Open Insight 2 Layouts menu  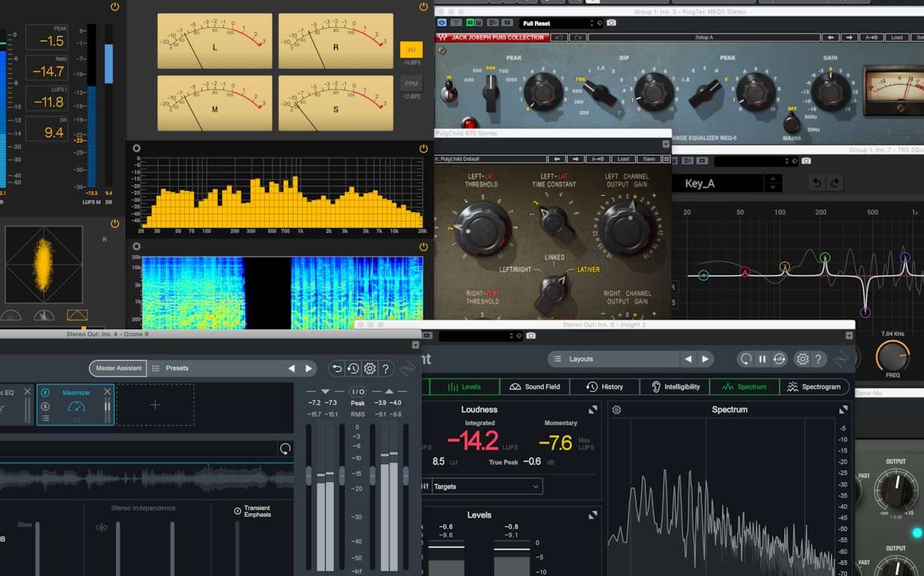pos(613,359)
